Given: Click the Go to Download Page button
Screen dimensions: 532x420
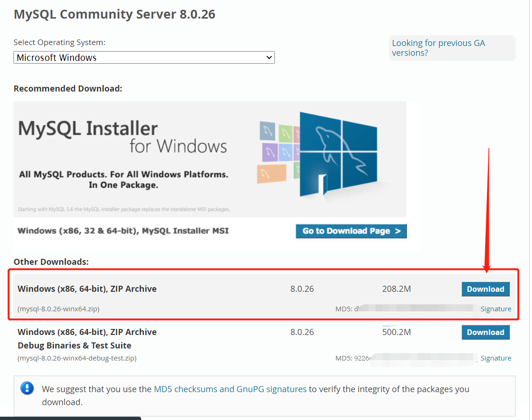Looking at the screenshot, I should (351, 231).
